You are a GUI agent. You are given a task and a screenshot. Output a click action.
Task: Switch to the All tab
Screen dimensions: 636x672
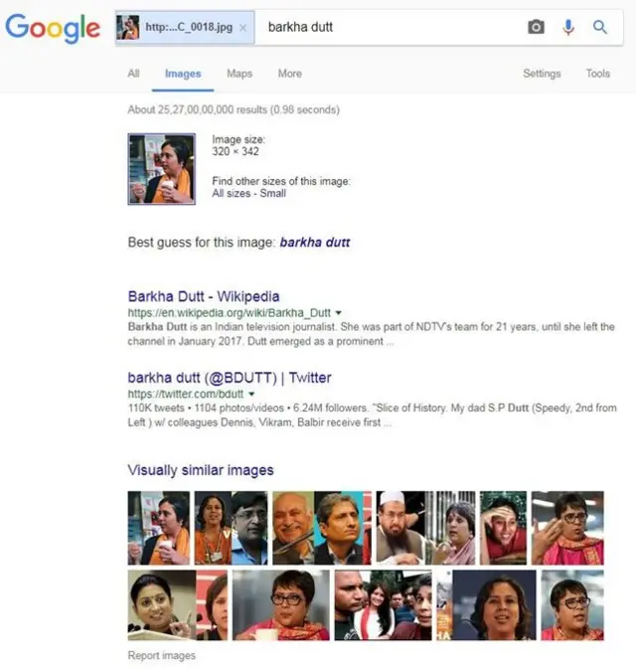[133, 74]
